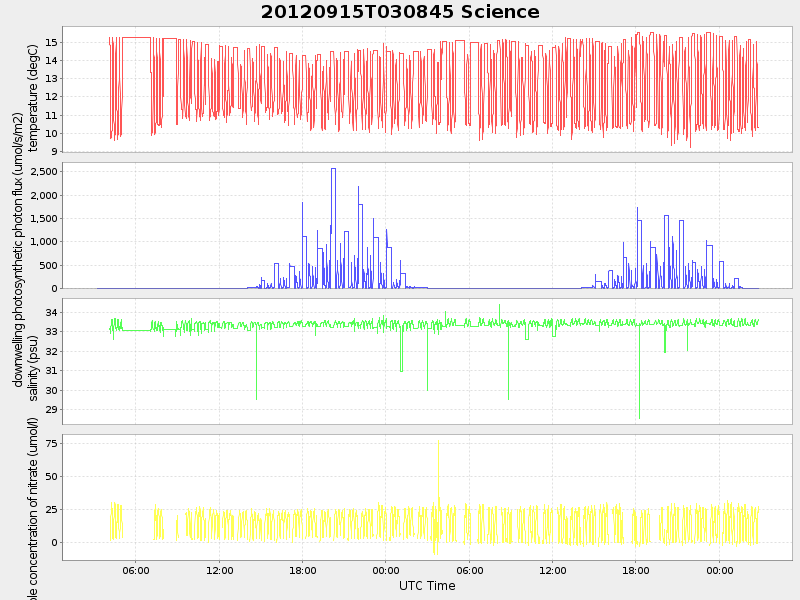This screenshot has width=800, height=600.
Task: Click the 25 tick on nitrate axis
Action: coord(51,510)
